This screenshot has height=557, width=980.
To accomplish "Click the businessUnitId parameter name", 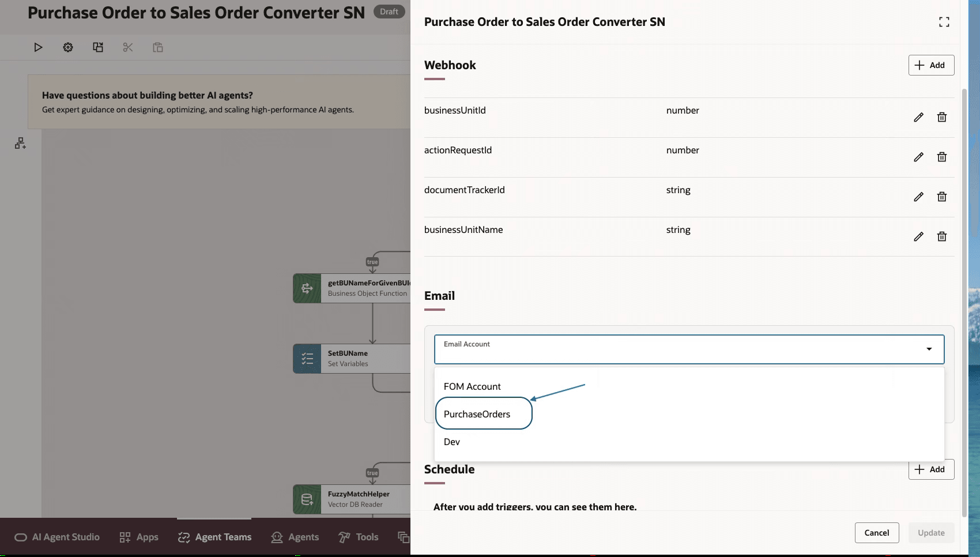I will (455, 110).
